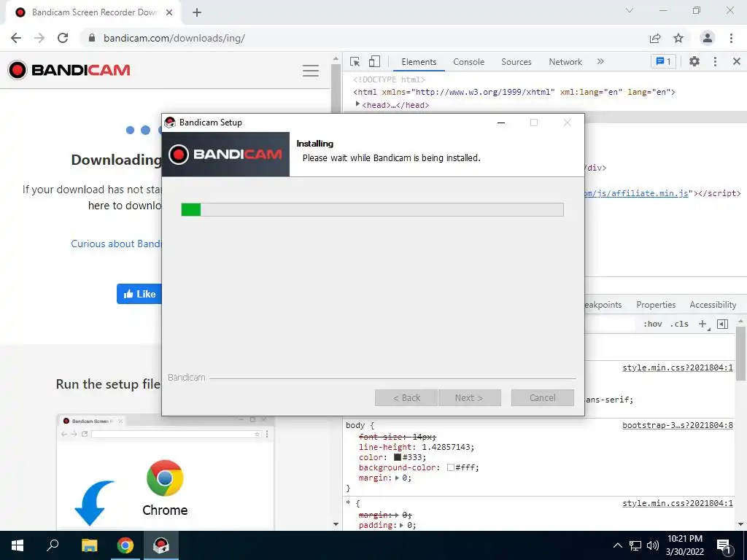This screenshot has width=747, height=560.
Task: Switch to the Elements tab
Action: point(419,62)
